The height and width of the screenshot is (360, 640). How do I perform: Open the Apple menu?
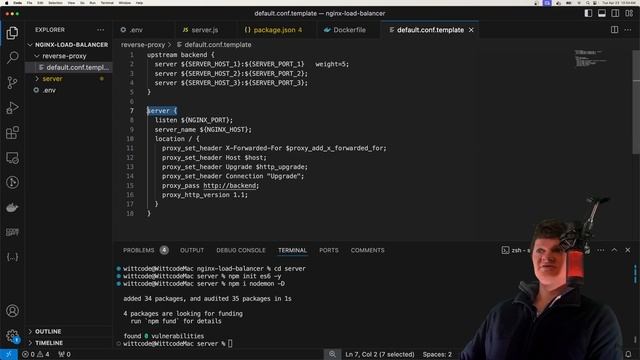[6, 2]
